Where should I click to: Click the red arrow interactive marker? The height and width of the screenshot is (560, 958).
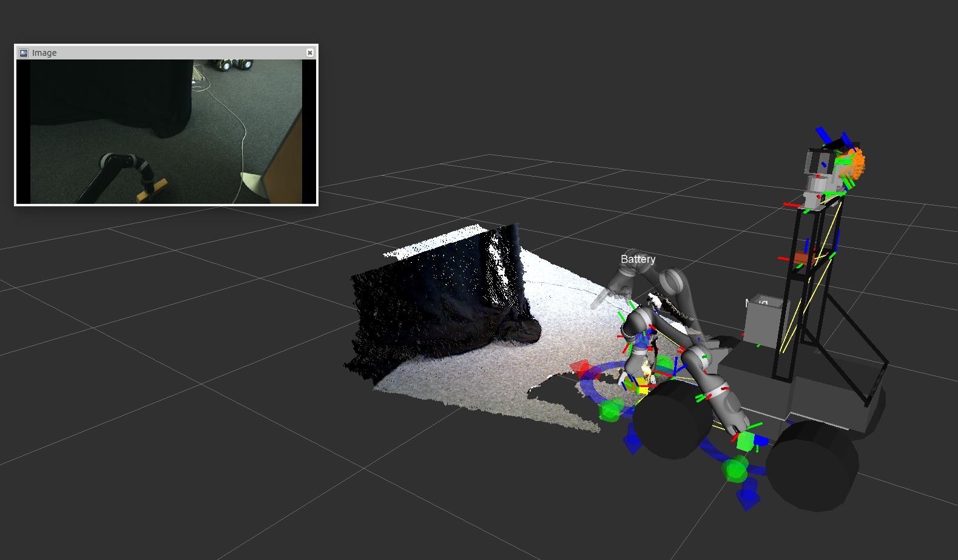pyautogui.click(x=580, y=368)
